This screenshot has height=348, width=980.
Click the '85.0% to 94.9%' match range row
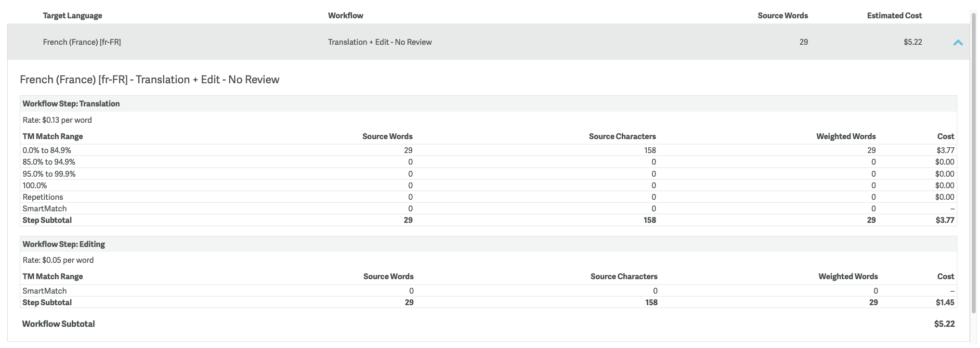click(488, 162)
